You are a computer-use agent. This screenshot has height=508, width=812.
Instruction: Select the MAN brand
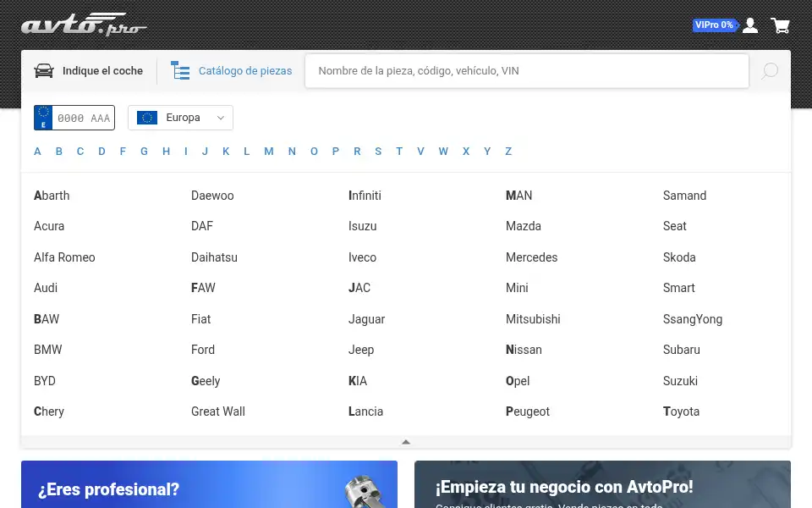point(518,196)
